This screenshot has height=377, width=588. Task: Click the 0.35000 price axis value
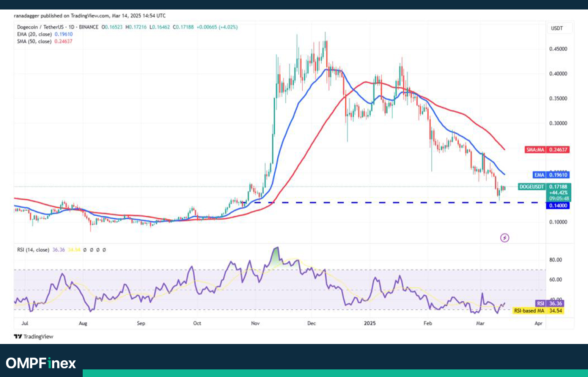tap(558, 98)
